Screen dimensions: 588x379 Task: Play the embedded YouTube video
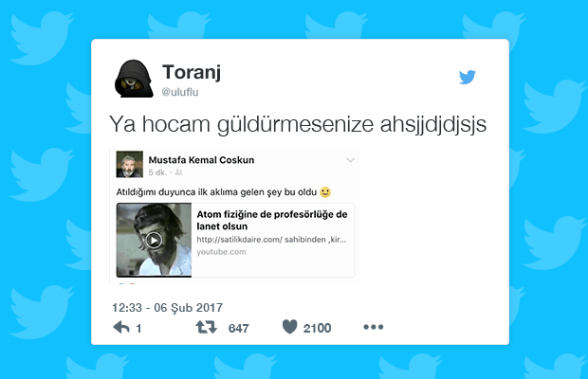(154, 240)
